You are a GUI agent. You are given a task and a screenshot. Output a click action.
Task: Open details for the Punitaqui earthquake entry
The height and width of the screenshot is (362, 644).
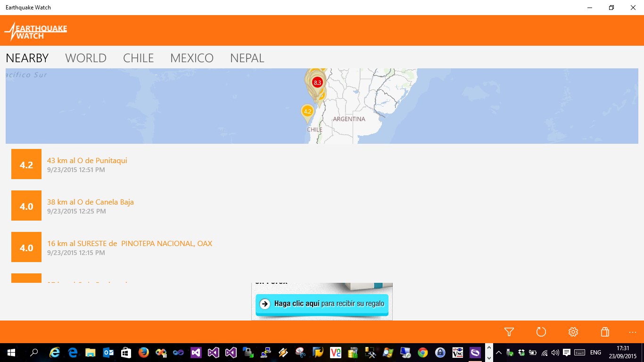[87, 164]
